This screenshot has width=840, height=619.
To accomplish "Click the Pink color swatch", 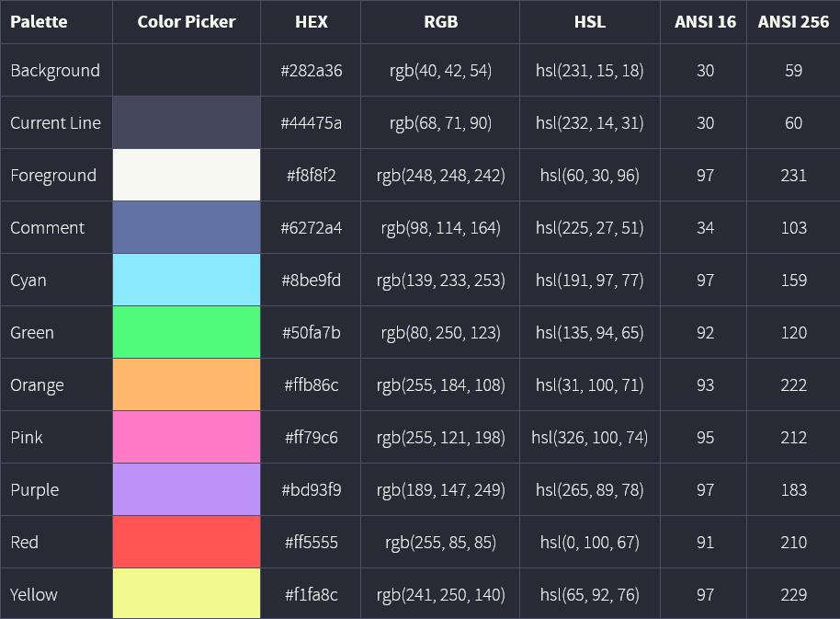I will click(x=187, y=437).
